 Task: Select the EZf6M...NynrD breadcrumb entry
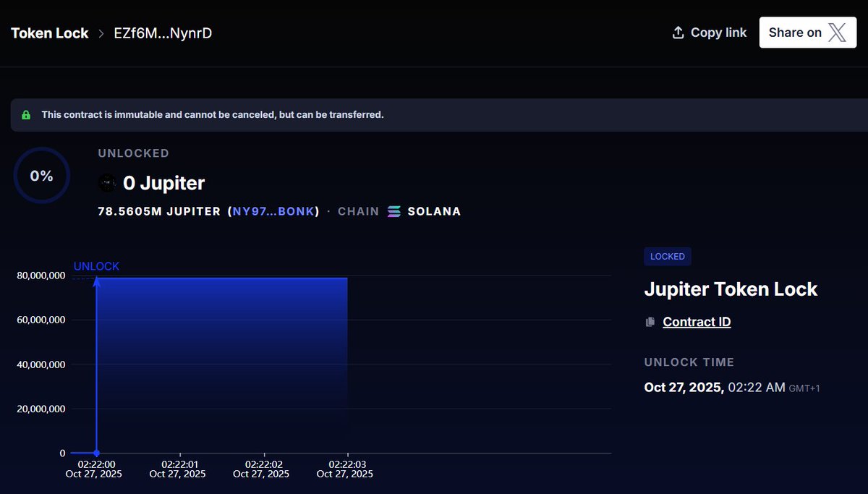pos(163,33)
